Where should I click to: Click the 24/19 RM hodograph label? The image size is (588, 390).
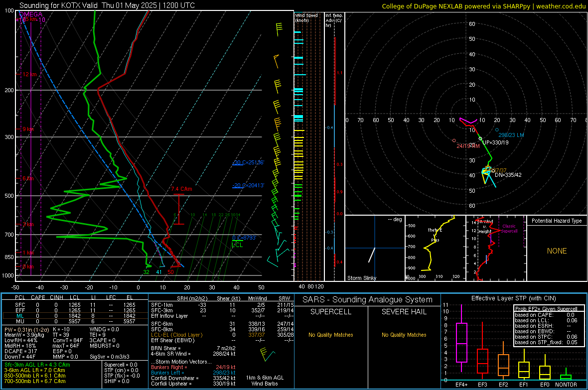point(468,146)
